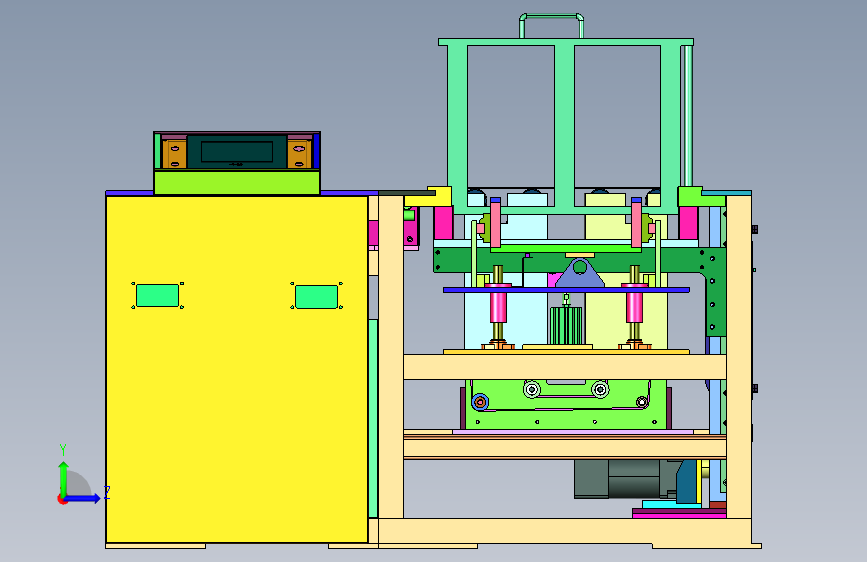Image resolution: width=867 pixels, height=562 pixels.
Task: Select the teal block beside the motor
Action: pyautogui.click(x=687, y=481)
